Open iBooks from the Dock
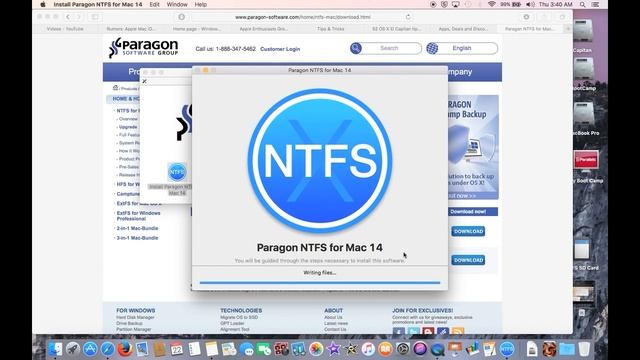The height and width of the screenshot is (360, 640). pyautogui.click(x=385, y=349)
